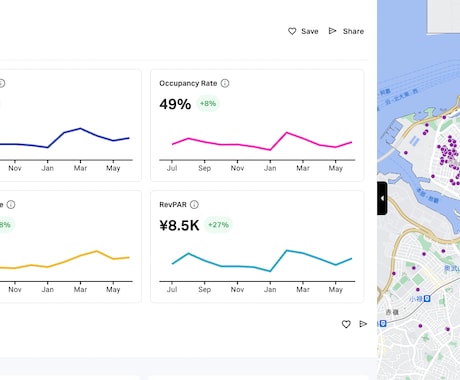460x380 pixels.
Task: Select the ¥8.5K RevPAR value
Action: click(x=179, y=225)
